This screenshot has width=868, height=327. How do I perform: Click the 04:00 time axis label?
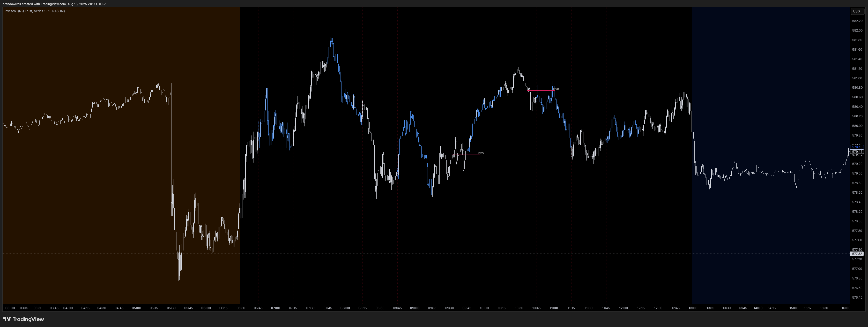(68, 308)
